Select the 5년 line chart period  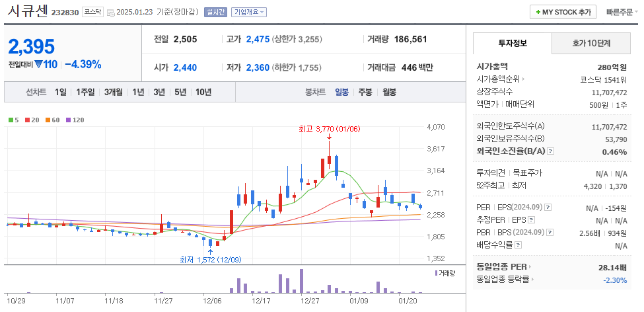180,92
